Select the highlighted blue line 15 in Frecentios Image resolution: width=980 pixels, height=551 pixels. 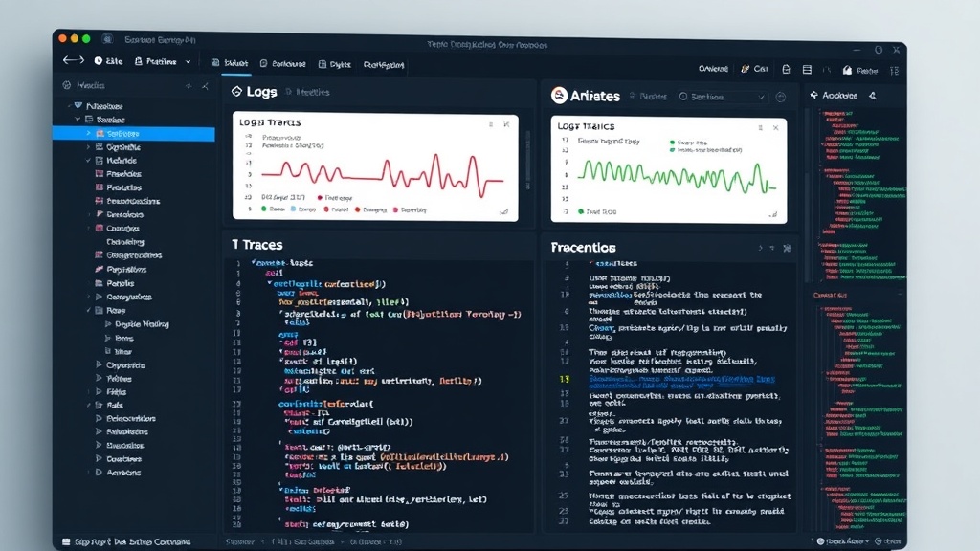(x=681, y=382)
